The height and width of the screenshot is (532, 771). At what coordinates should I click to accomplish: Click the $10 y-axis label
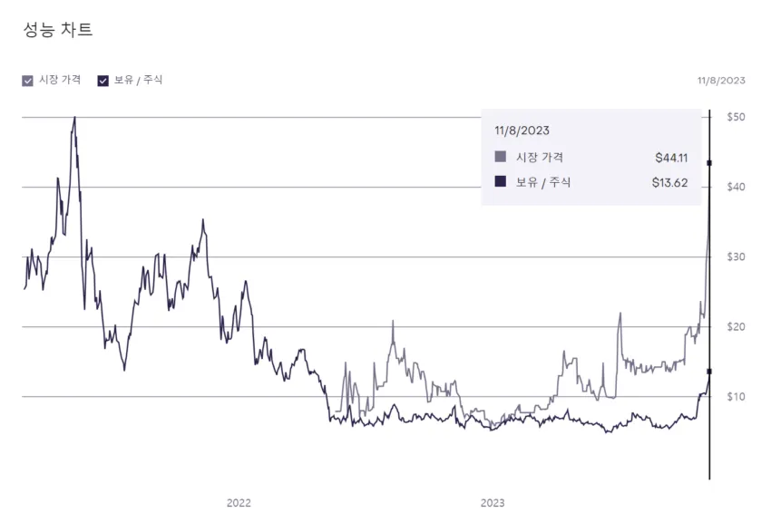pyautogui.click(x=736, y=396)
